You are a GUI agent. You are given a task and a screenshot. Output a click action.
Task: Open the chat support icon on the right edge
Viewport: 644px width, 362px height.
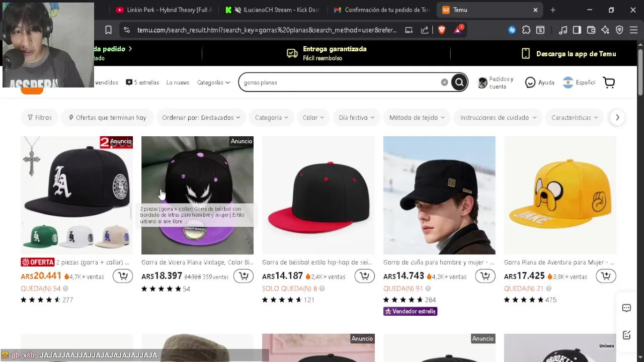[626, 308]
